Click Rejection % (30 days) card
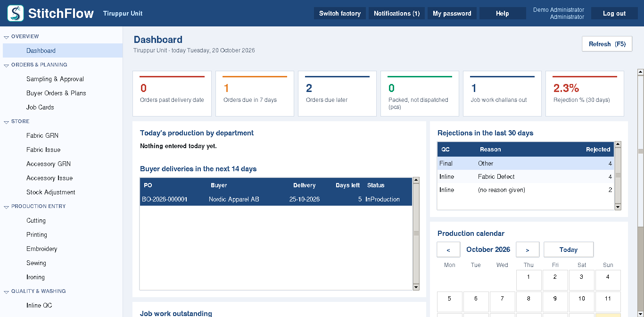The image size is (644, 317). 585,93
